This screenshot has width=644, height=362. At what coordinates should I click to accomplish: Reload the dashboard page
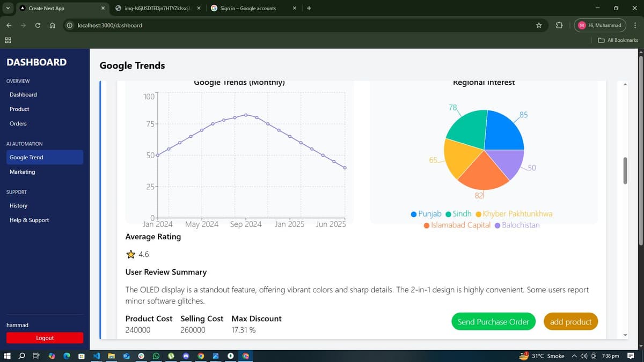(36, 25)
